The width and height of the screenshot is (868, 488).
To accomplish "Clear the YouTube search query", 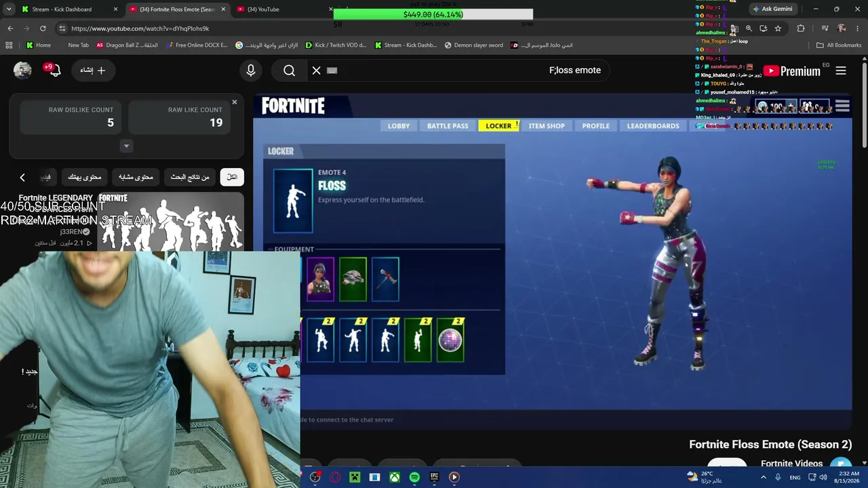I will 317,70.
